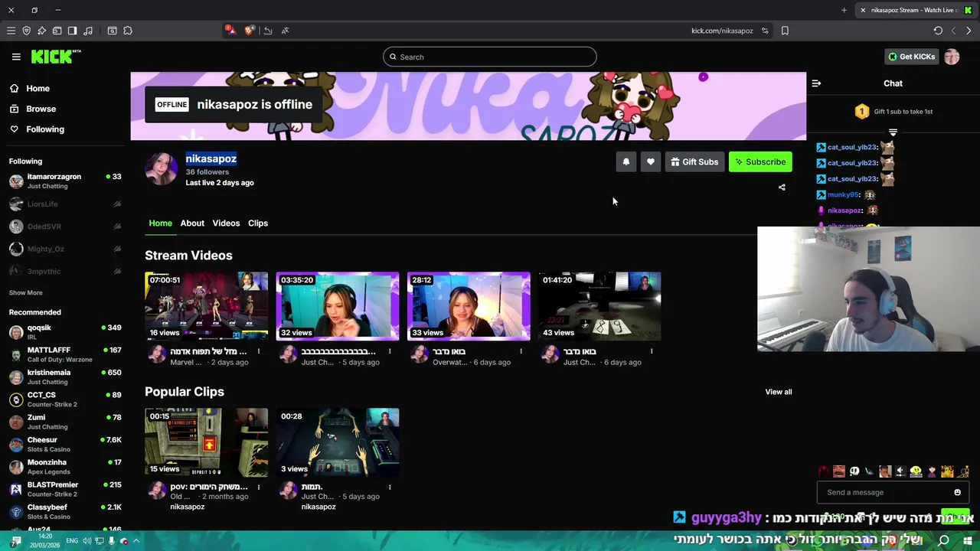Open options for 07:00:51 stream video

tap(259, 351)
